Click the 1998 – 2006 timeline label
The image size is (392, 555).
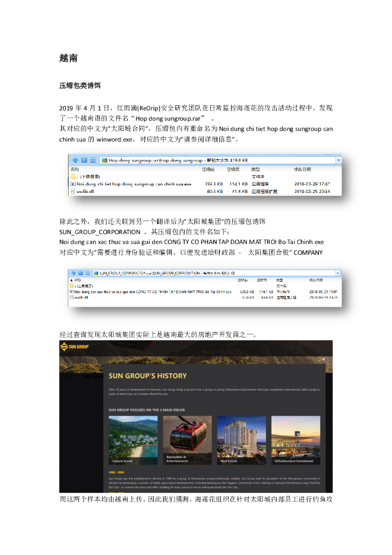point(116,472)
